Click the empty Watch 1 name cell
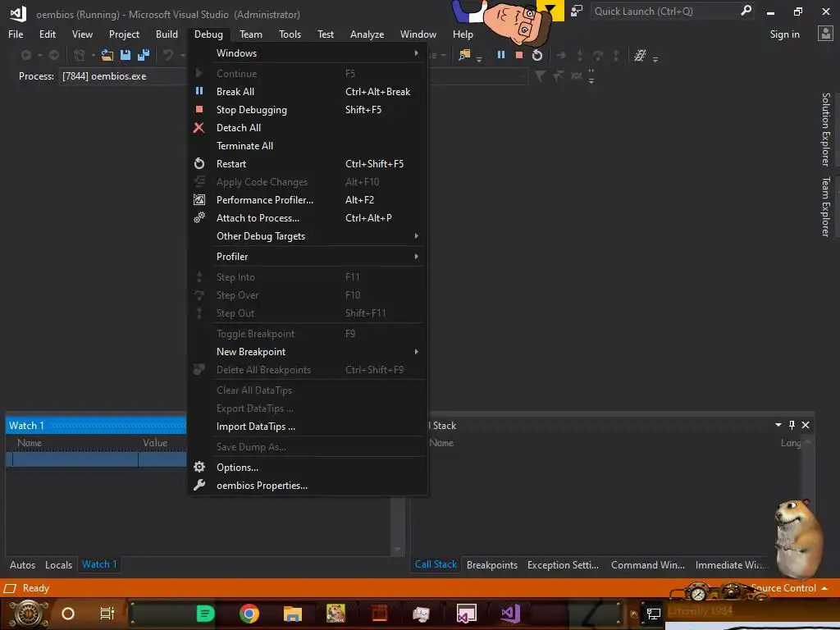 point(75,459)
